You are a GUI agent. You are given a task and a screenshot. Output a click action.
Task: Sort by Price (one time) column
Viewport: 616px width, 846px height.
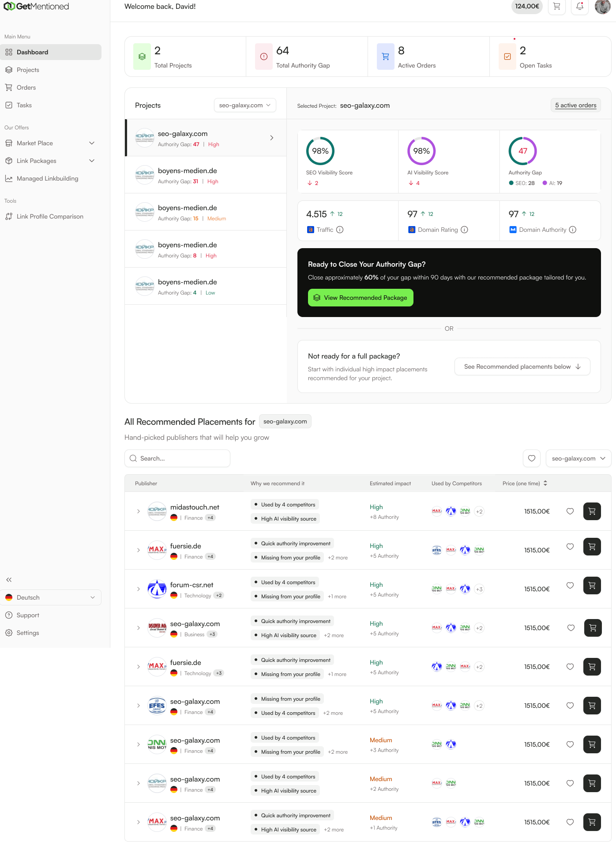pos(525,483)
